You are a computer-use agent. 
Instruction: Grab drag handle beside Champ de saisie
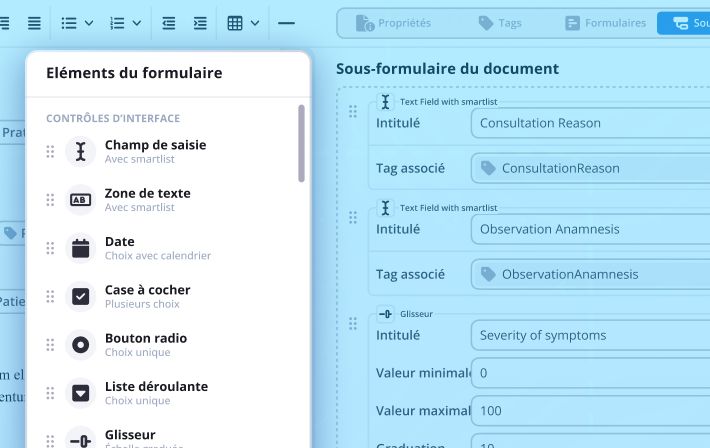click(50, 151)
